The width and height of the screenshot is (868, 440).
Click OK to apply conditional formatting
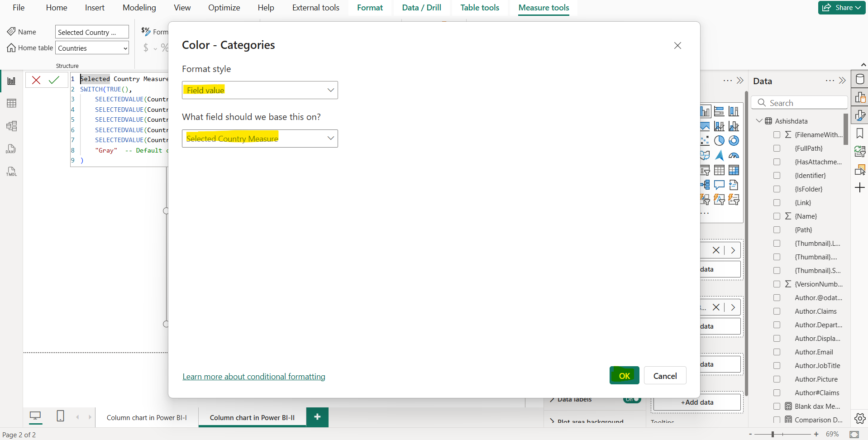tap(624, 376)
